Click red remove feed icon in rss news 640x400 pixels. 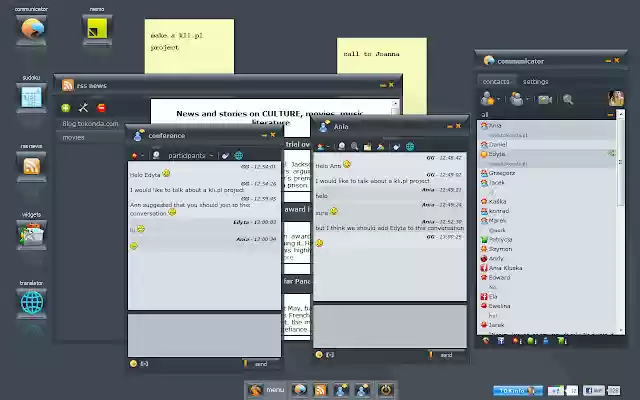tap(101, 108)
